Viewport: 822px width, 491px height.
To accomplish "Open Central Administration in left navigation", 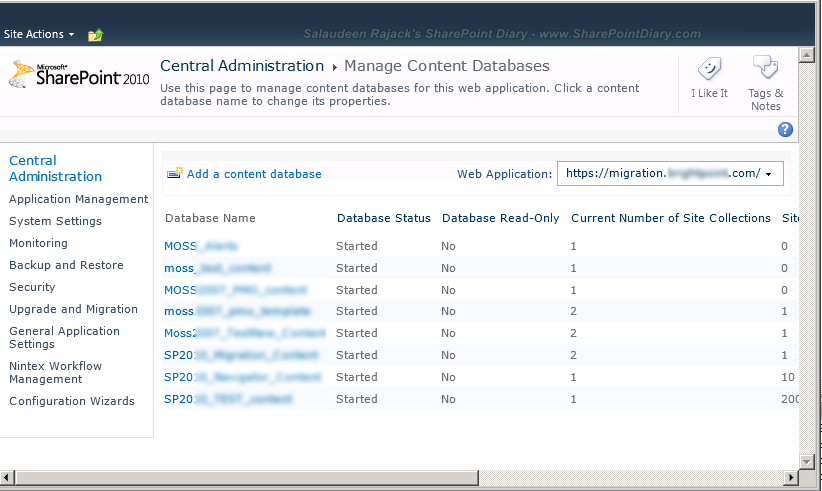I will (x=56, y=168).
